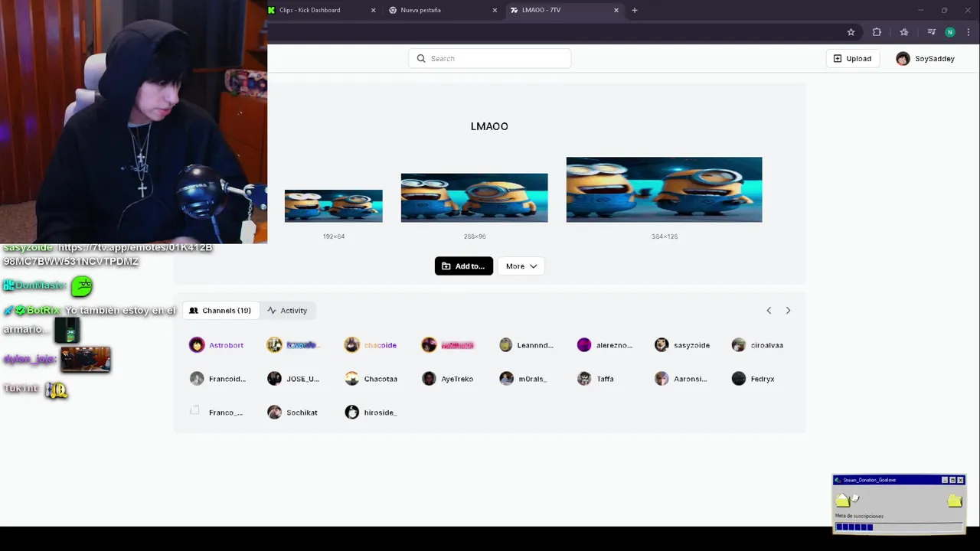The height and width of the screenshot is (551, 980).
Task: Click the 7tv.app emote link in chat
Action: (107, 254)
